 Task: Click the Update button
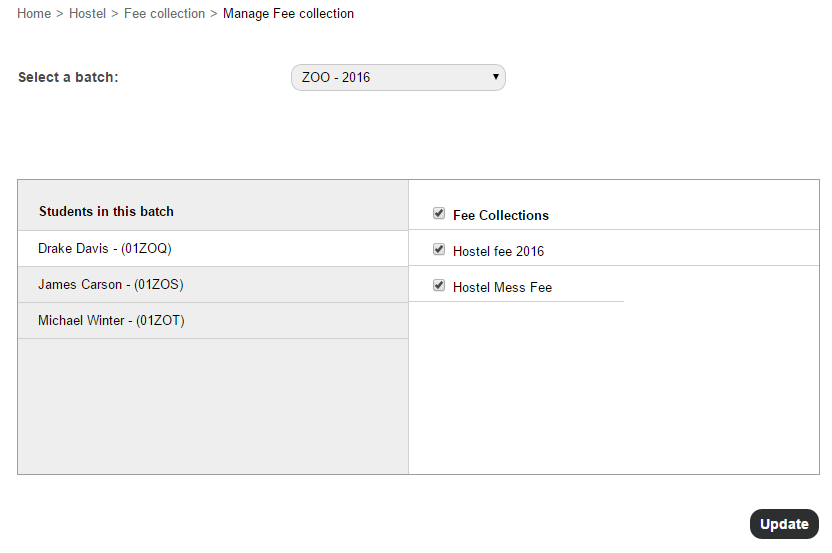pos(784,524)
